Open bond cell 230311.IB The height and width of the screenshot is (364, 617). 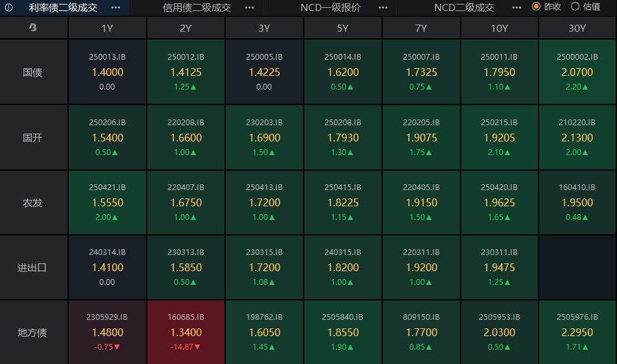tap(500, 267)
